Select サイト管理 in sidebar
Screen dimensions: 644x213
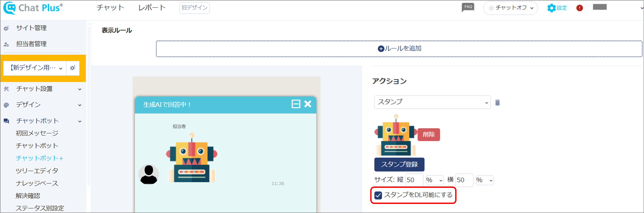(x=31, y=28)
